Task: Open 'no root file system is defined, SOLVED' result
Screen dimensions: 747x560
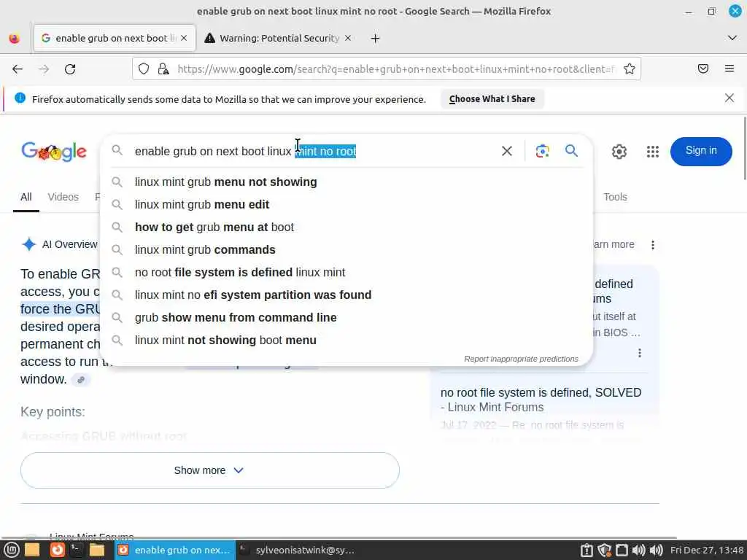Action: [541, 400]
